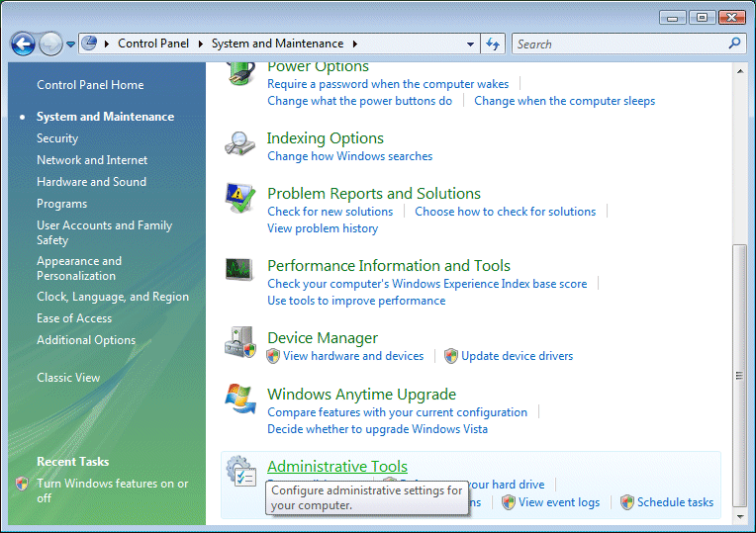
Task: Click the Administrative Tools gear icon
Action: click(240, 472)
